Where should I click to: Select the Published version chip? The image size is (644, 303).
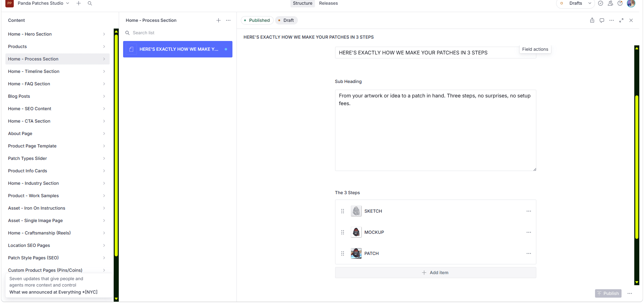point(257,20)
